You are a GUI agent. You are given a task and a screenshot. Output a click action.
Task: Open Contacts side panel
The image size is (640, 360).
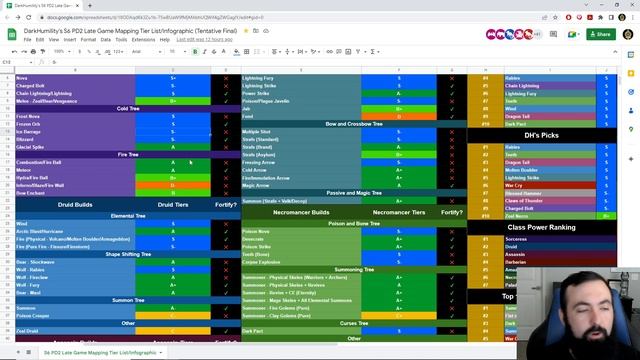pyautogui.click(x=631, y=111)
